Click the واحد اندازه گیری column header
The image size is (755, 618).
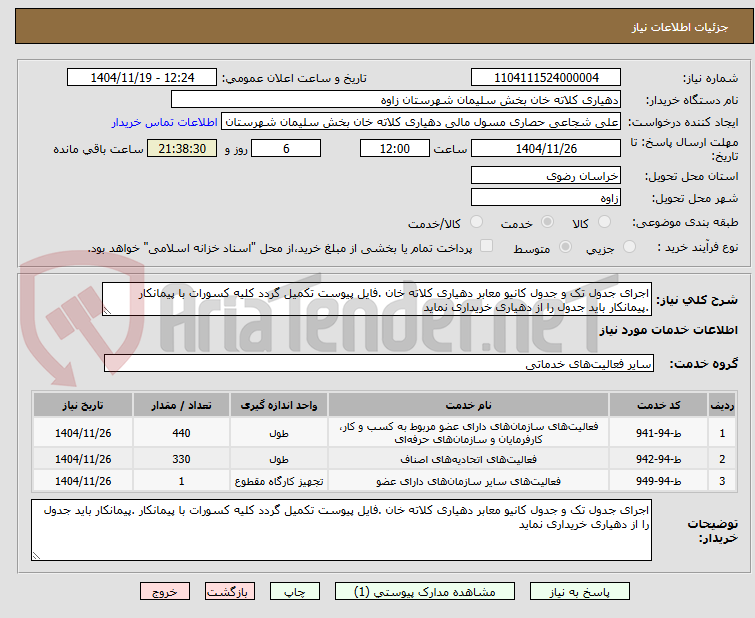click(279, 405)
